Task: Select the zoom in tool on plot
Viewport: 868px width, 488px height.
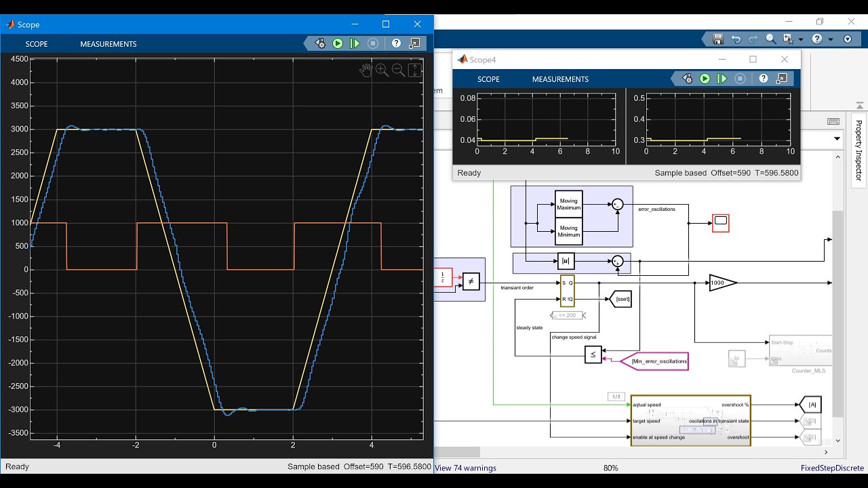Action: coord(382,70)
